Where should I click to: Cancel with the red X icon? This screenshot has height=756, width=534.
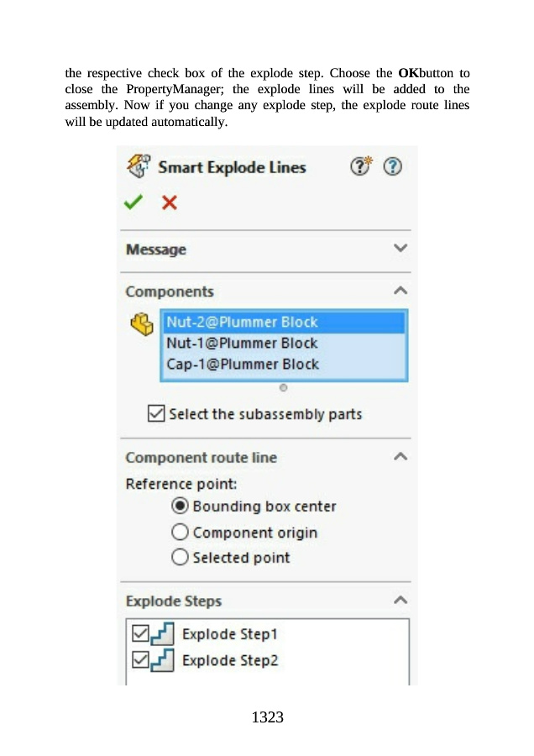click(x=170, y=202)
